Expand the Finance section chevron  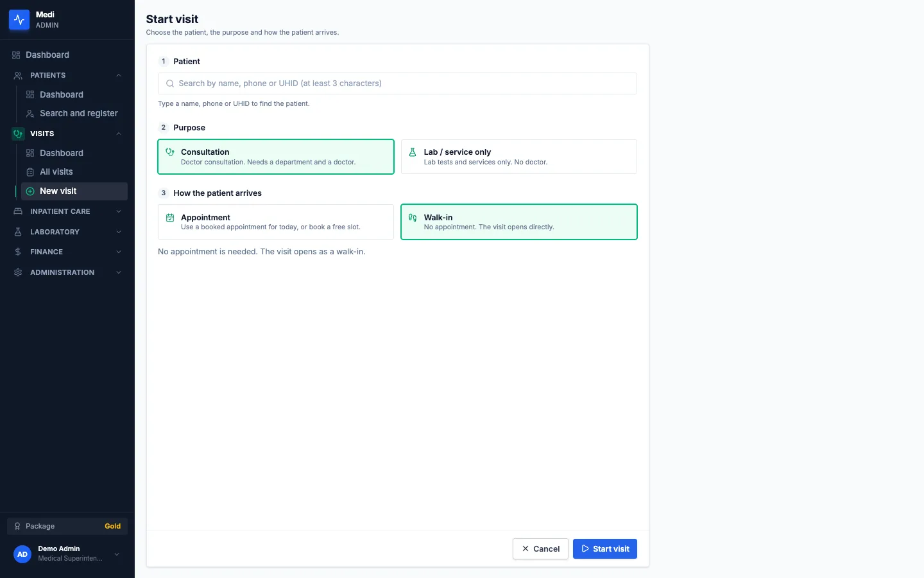click(x=119, y=252)
